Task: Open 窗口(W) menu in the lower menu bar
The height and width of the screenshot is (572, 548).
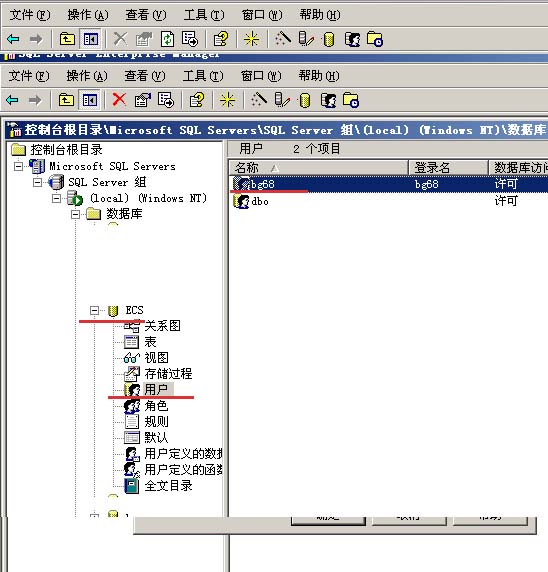Action: click(x=261, y=76)
